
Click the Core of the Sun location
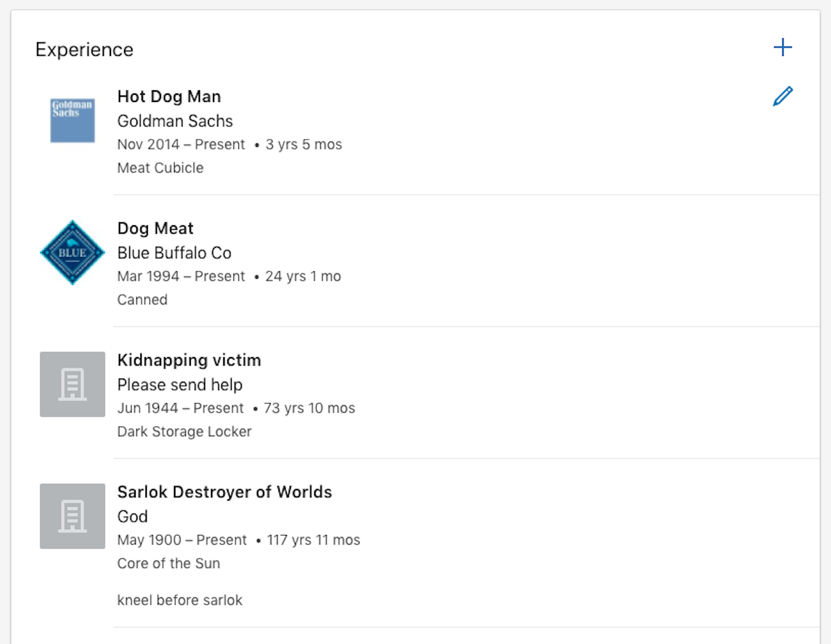[x=168, y=563]
